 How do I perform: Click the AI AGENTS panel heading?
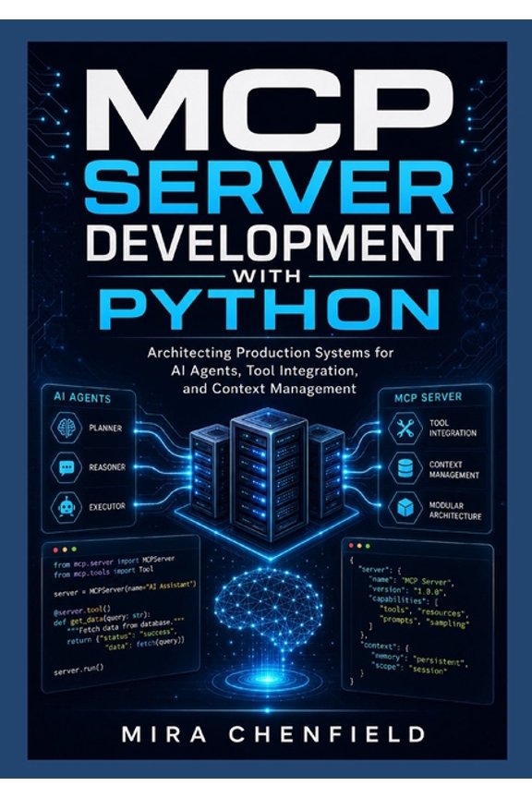82,397
